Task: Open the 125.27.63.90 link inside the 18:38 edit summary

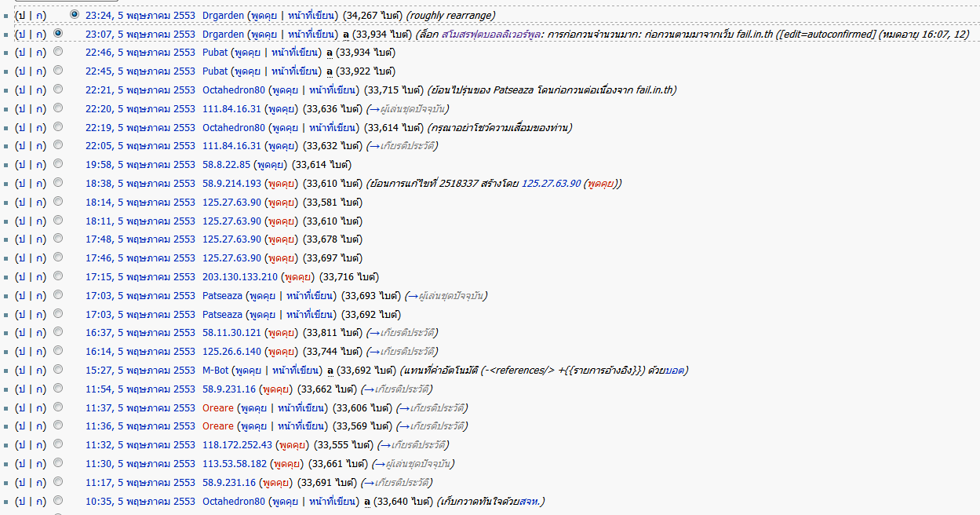Action: (551, 184)
